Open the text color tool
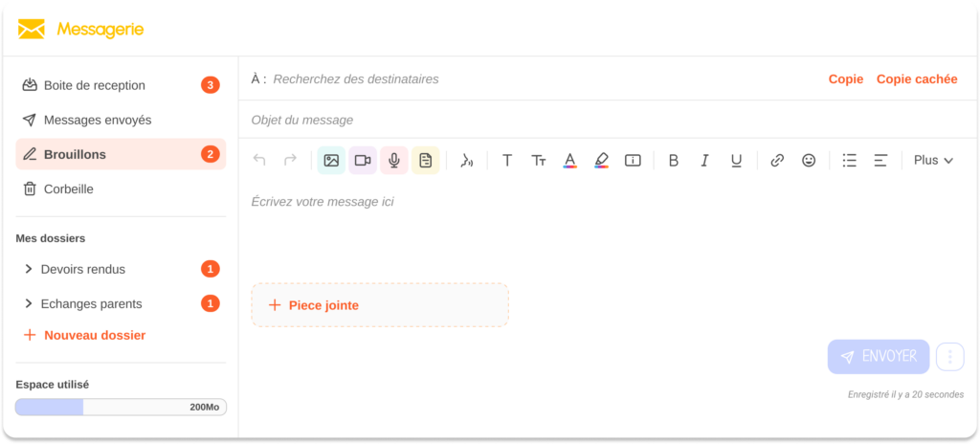 tap(570, 161)
